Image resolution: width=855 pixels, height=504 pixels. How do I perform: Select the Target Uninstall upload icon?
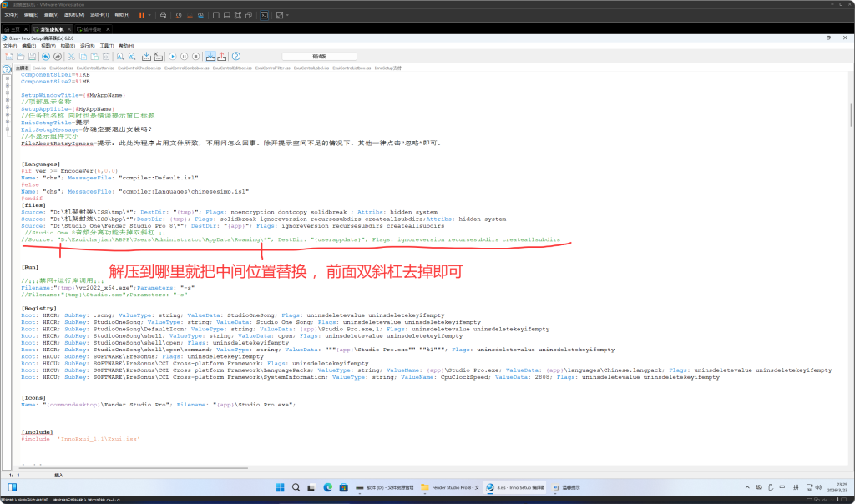pos(222,56)
